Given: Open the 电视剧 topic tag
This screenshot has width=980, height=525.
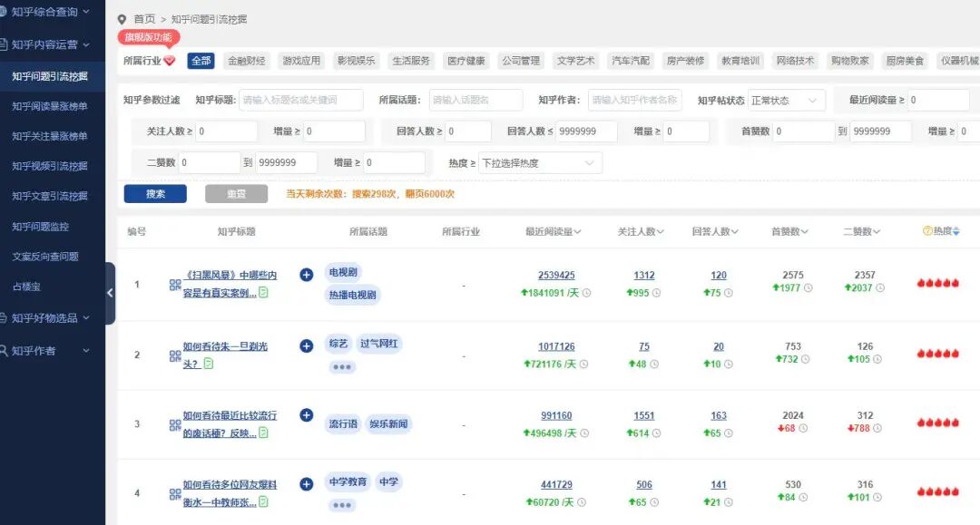Looking at the screenshot, I should pos(343,272).
